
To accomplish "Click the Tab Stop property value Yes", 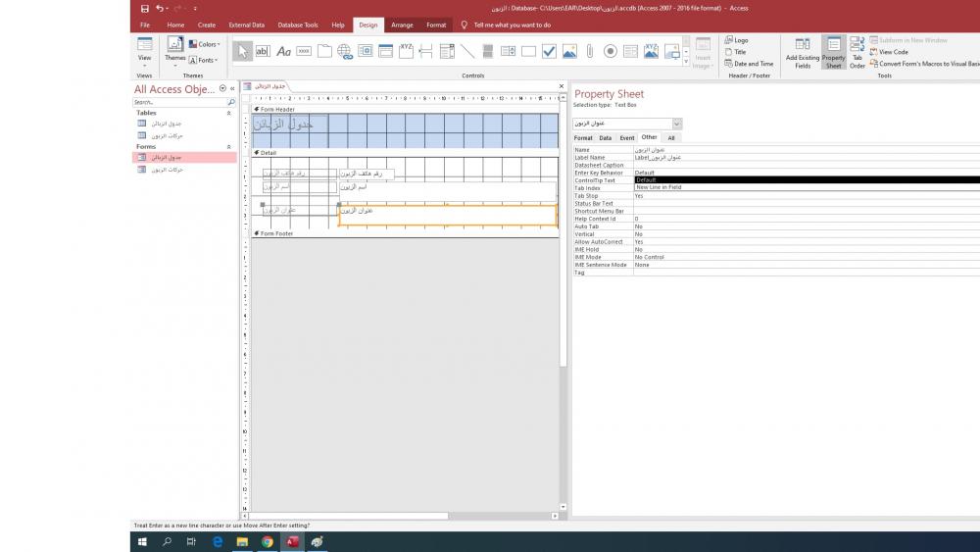I will click(807, 196).
